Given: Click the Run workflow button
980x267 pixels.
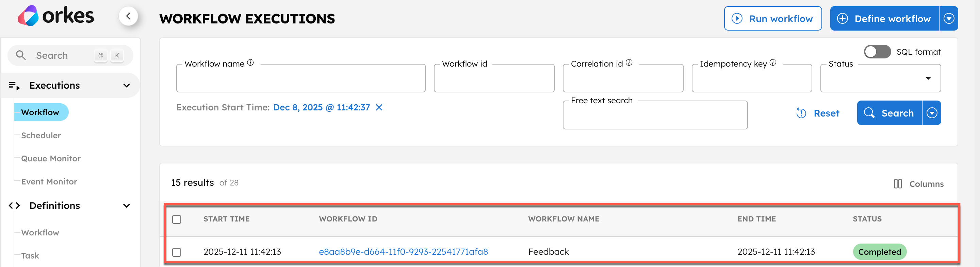Looking at the screenshot, I should point(773,19).
